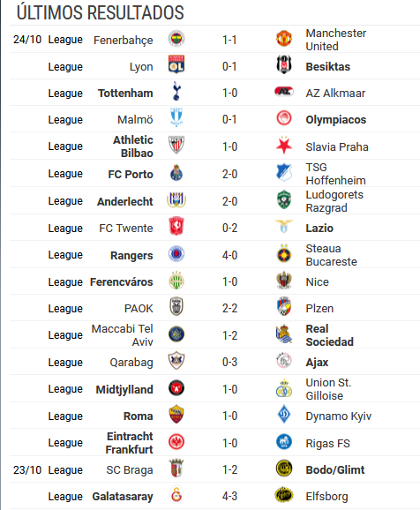This screenshot has height=510, width=420.
Task: Select the Bodo/Glimt team name
Action: 335,469
